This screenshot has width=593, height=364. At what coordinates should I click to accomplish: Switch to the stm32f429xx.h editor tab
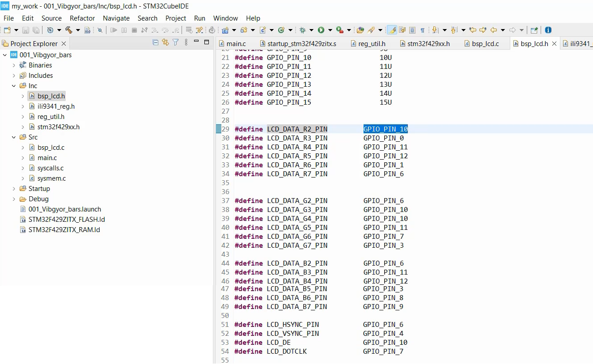[424, 43]
